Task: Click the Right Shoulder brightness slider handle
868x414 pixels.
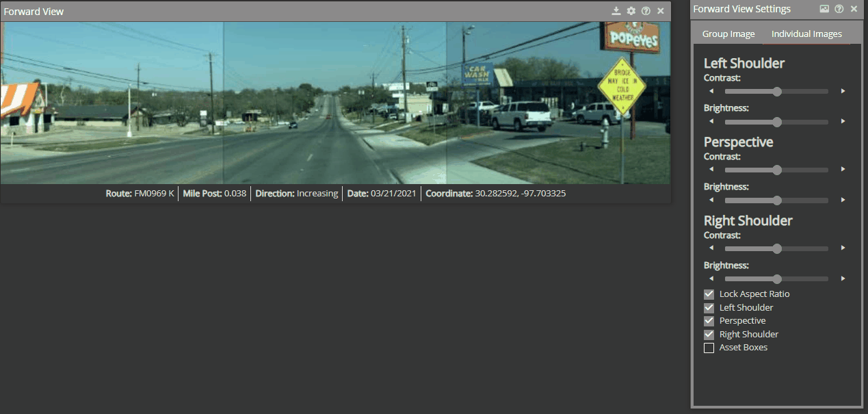Action: click(776, 279)
